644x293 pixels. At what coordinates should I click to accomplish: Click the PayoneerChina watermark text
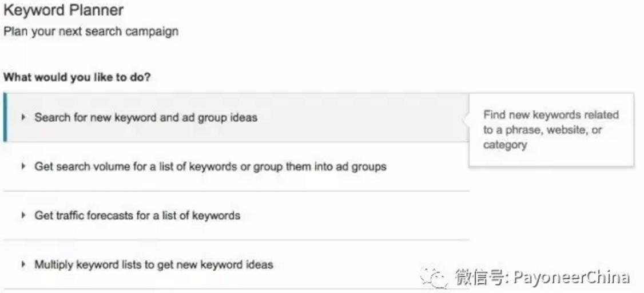tap(571, 277)
